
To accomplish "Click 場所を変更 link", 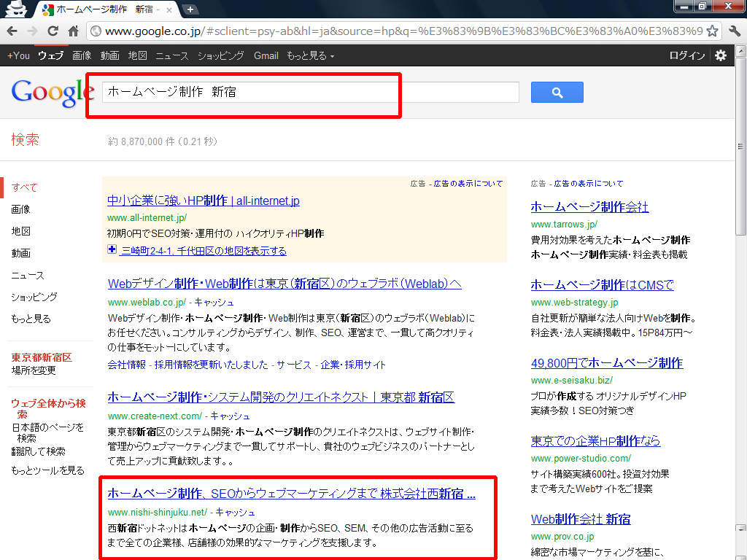I will 34,370.
